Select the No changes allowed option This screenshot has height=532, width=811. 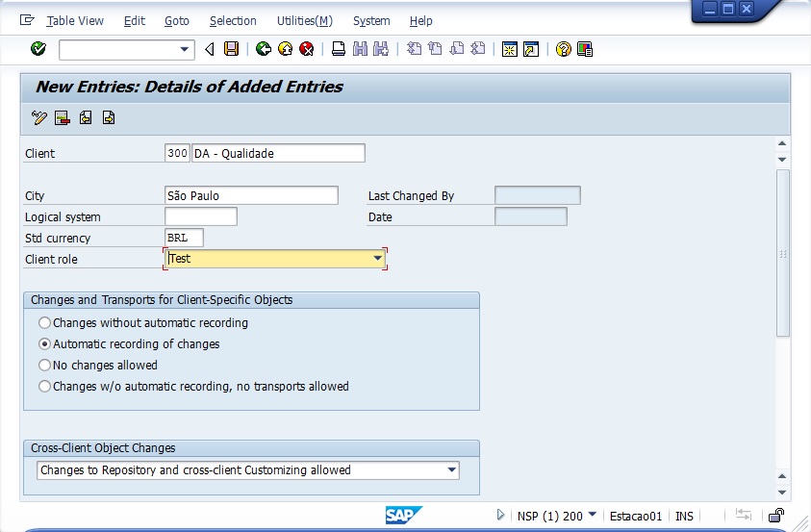click(44, 366)
